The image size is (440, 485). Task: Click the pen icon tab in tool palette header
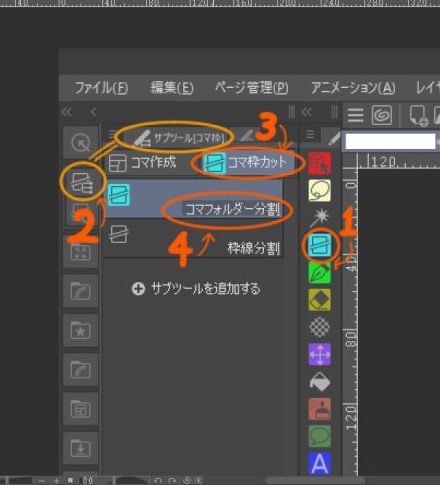tap(333, 138)
